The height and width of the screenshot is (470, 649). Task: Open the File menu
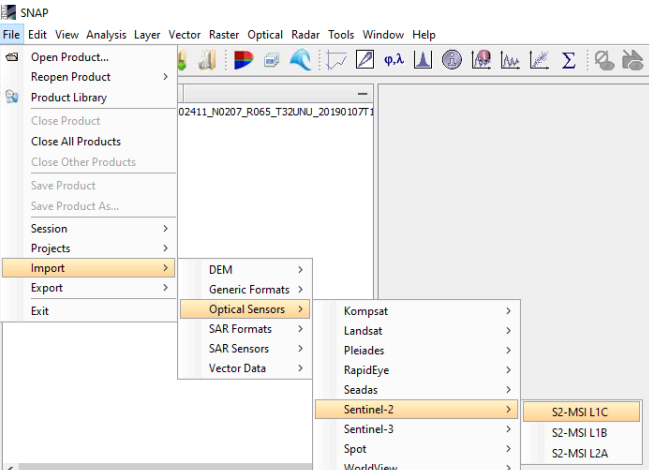point(11,35)
